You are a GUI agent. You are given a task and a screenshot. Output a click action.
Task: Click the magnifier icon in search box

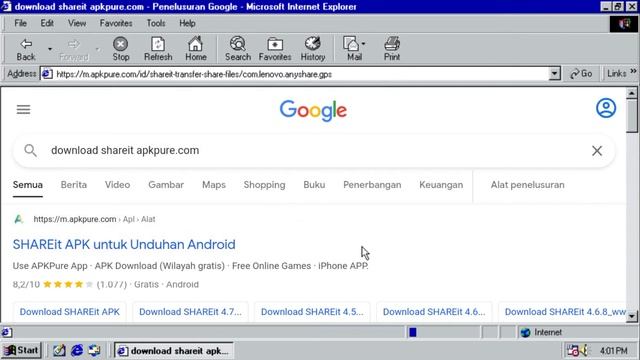[30, 150]
